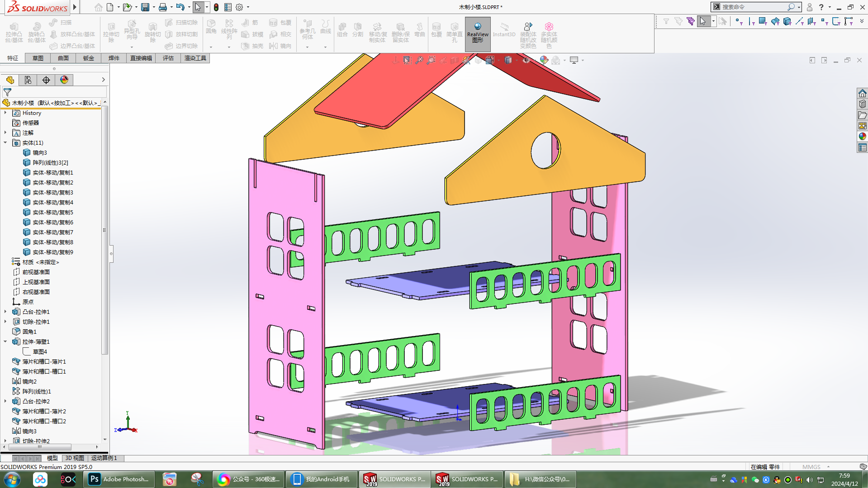Open the Options gear dropdown arrow
This screenshot has height=488, width=868.
(x=248, y=7)
